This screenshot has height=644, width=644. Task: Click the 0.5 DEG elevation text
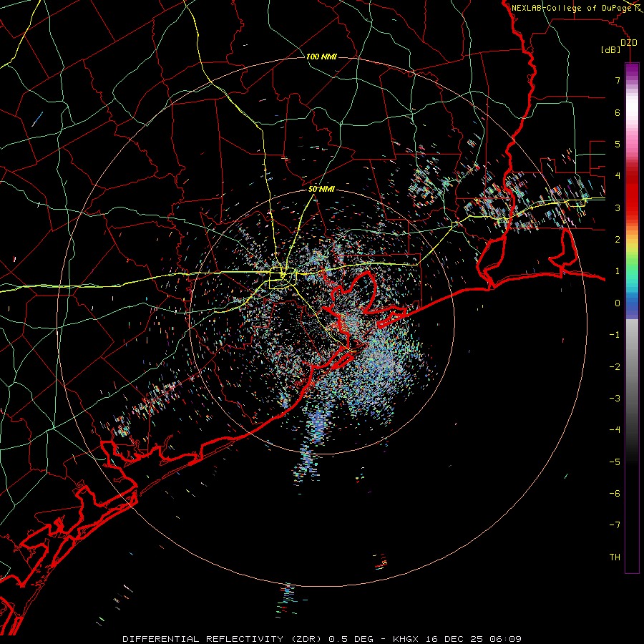(x=351, y=639)
